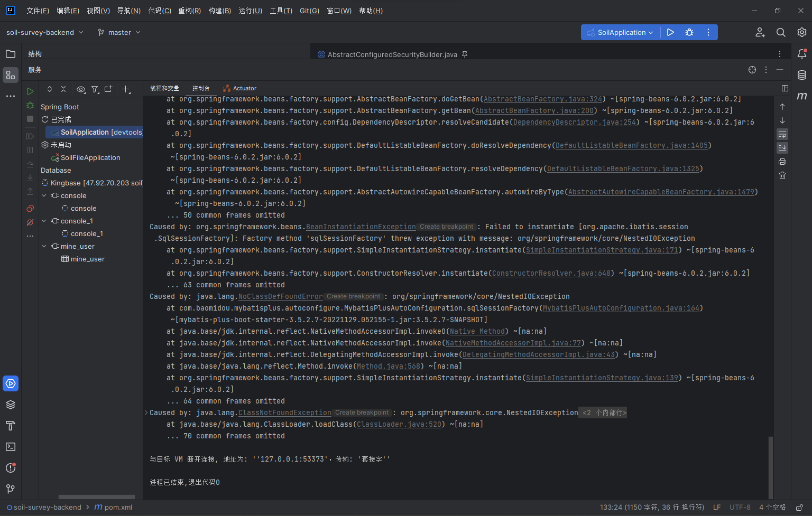The height and width of the screenshot is (516, 812).
Task: Open the master branch dropdown
Action: tap(118, 32)
